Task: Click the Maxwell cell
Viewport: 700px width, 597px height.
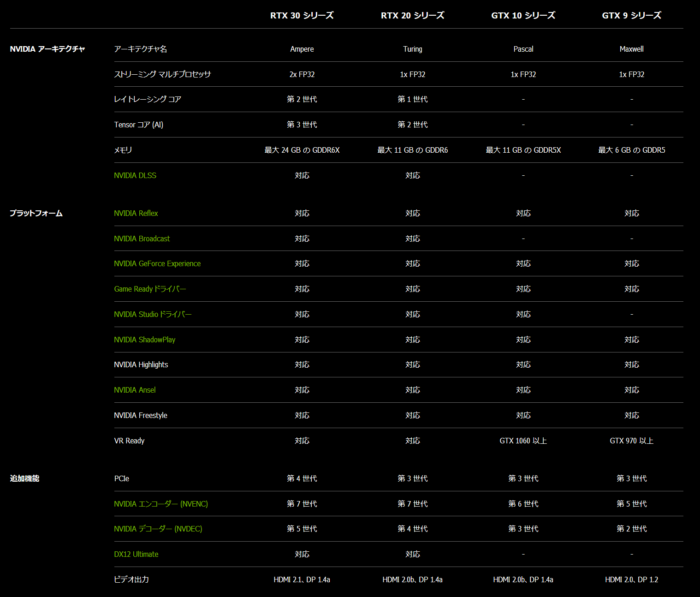Action: pyautogui.click(x=632, y=49)
